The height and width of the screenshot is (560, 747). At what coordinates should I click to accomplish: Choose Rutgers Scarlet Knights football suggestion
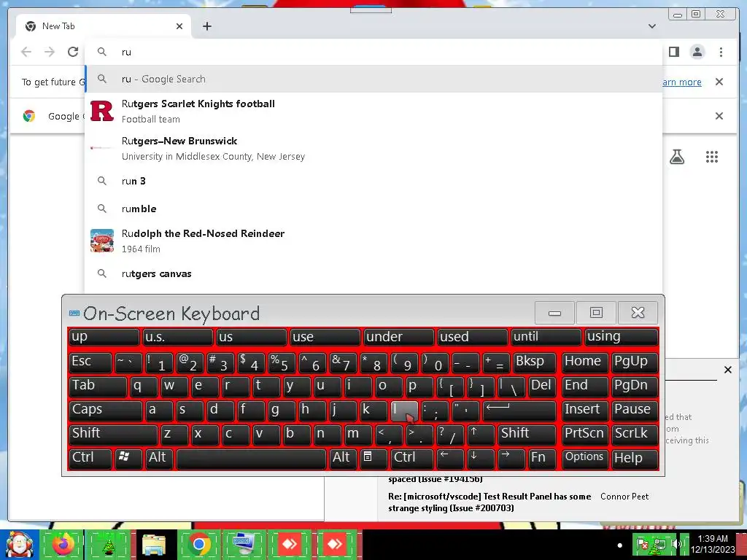(x=373, y=111)
